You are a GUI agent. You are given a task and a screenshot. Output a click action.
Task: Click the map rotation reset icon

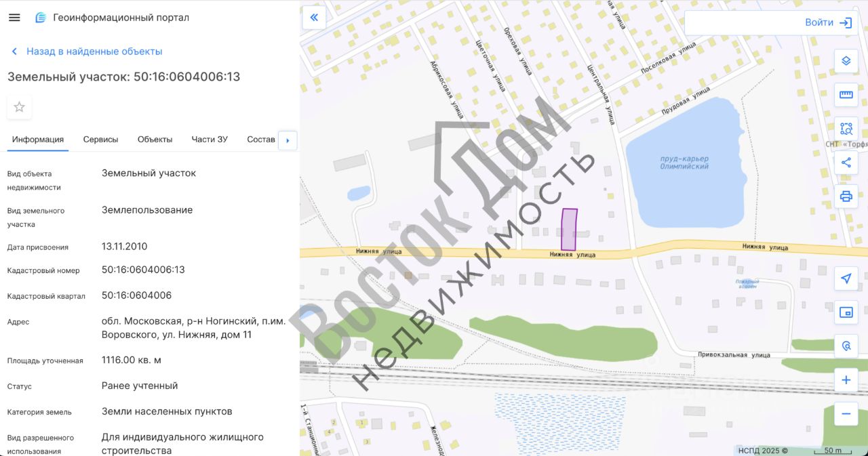coord(846,346)
